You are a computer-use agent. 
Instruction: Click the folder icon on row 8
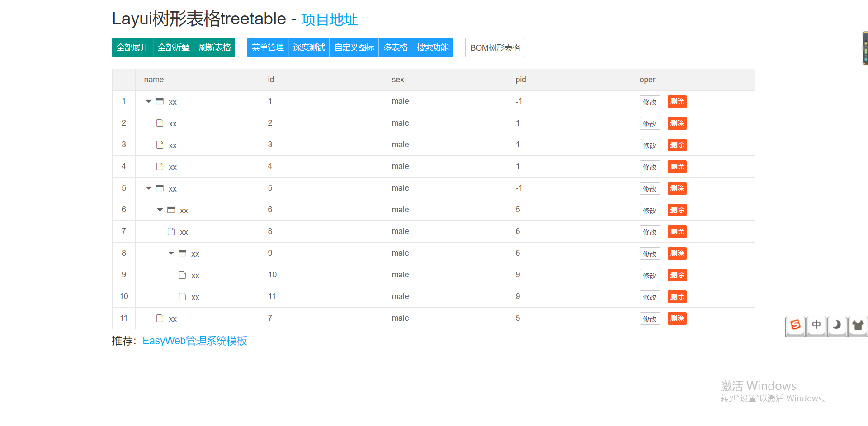coord(182,253)
